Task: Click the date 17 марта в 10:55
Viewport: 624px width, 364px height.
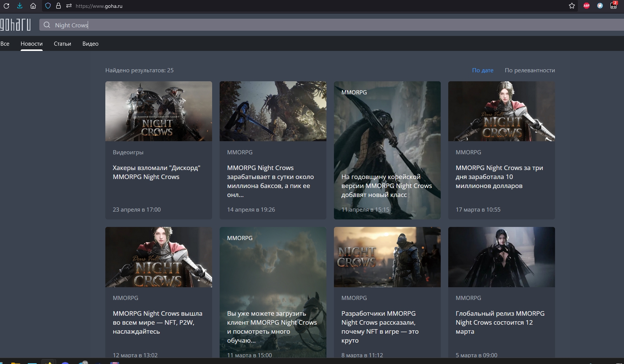Action: 478,210
